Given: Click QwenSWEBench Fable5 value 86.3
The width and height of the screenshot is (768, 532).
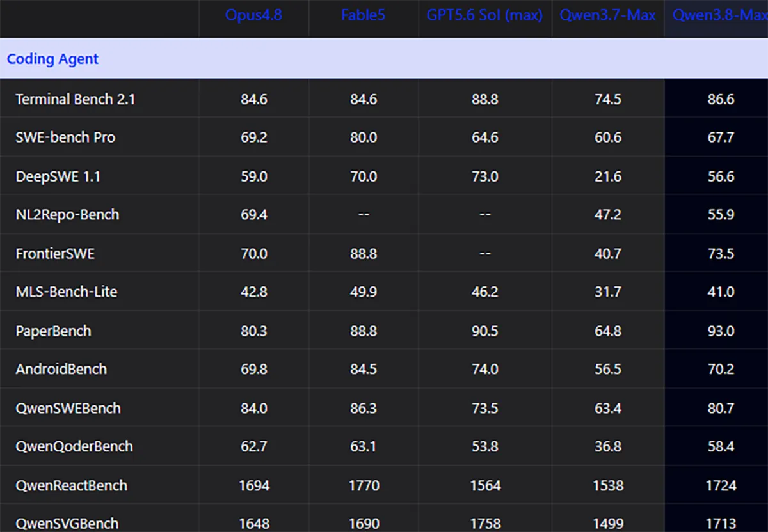Looking at the screenshot, I should click(364, 408).
